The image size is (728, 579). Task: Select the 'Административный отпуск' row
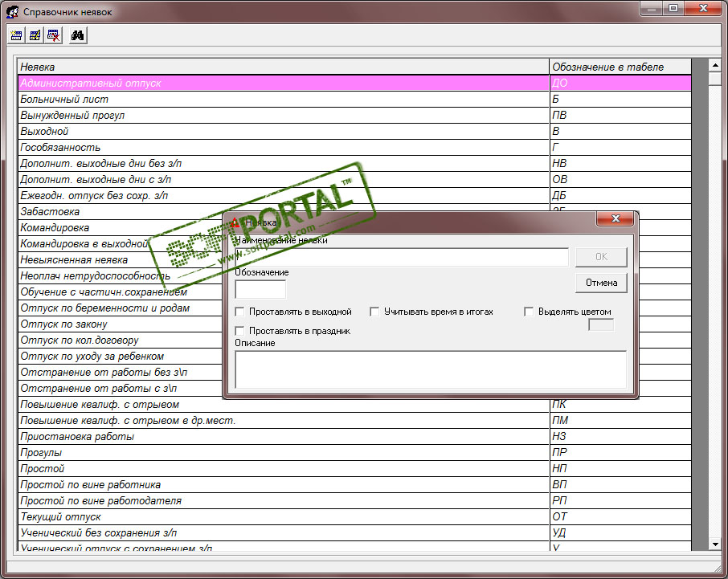tap(354, 83)
